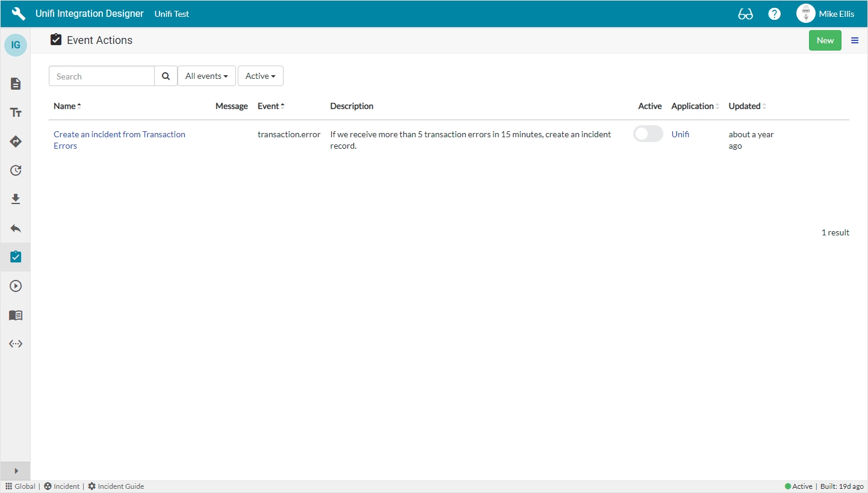The height and width of the screenshot is (493, 868).
Task: Open the text fields (Tт) sidebar icon
Action: click(x=16, y=113)
